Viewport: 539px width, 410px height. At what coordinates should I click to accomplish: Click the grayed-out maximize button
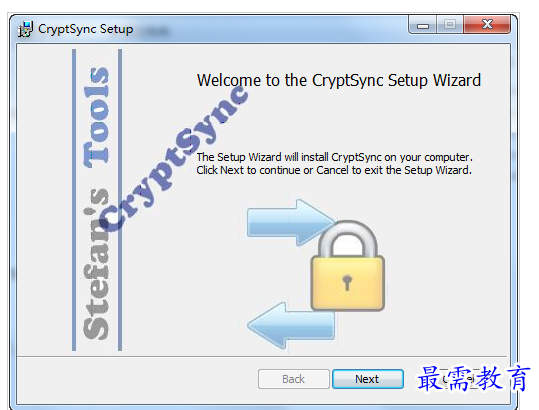[x=450, y=24]
